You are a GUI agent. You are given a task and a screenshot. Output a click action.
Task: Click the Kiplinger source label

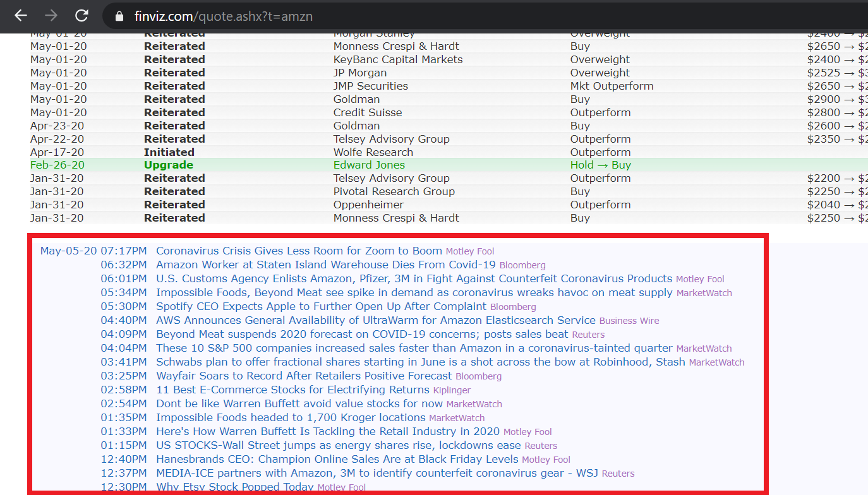452,391
